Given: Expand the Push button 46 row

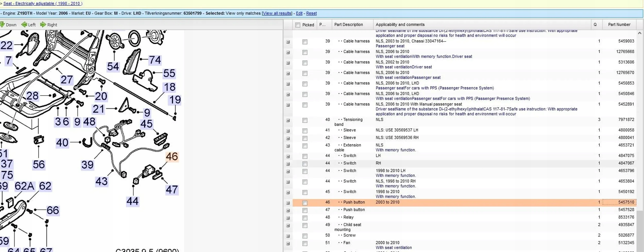Looking at the screenshot, I should pos(288,203).
